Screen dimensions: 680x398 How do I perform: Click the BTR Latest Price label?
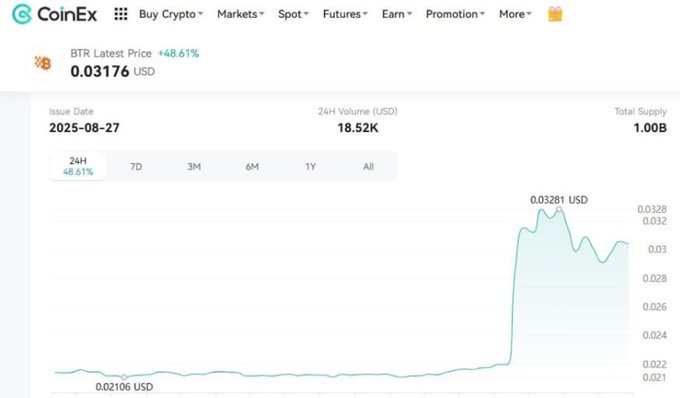tap(111, 54)
